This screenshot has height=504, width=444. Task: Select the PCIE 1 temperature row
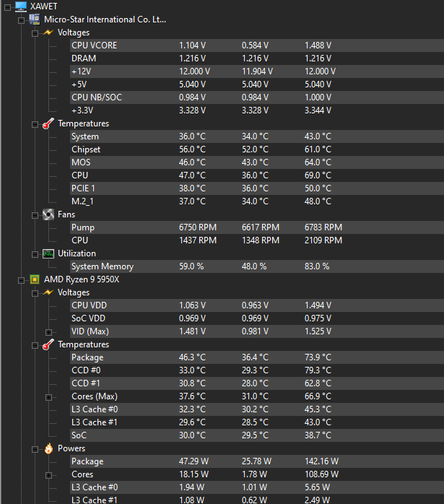(257, 188)
